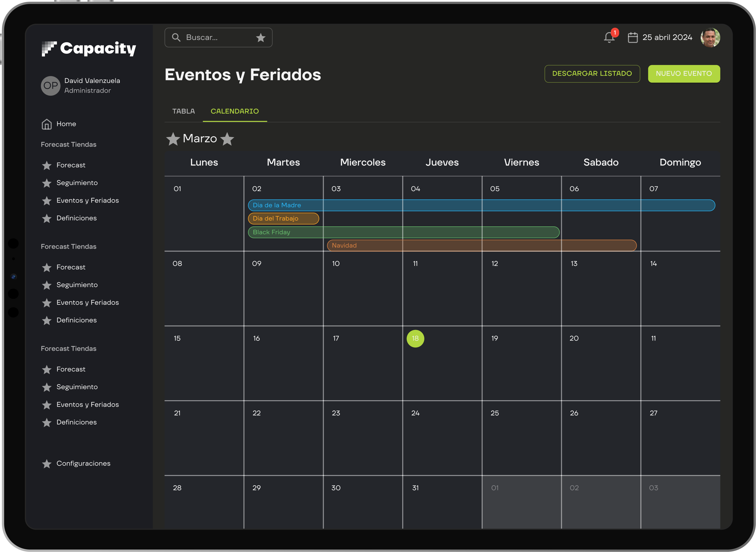
Task: Click the Capacity logo
Action: tap(89, 49)
